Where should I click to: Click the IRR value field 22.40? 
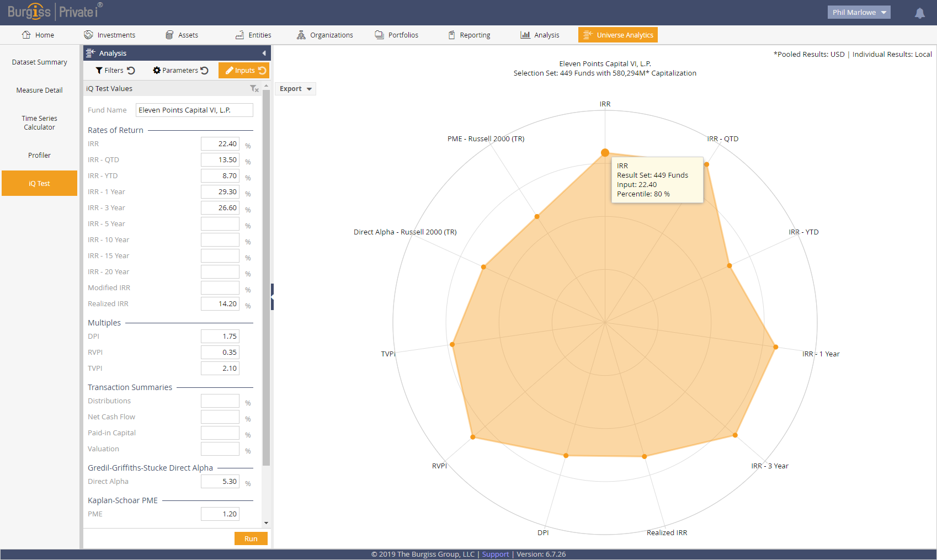pos(220,144)
